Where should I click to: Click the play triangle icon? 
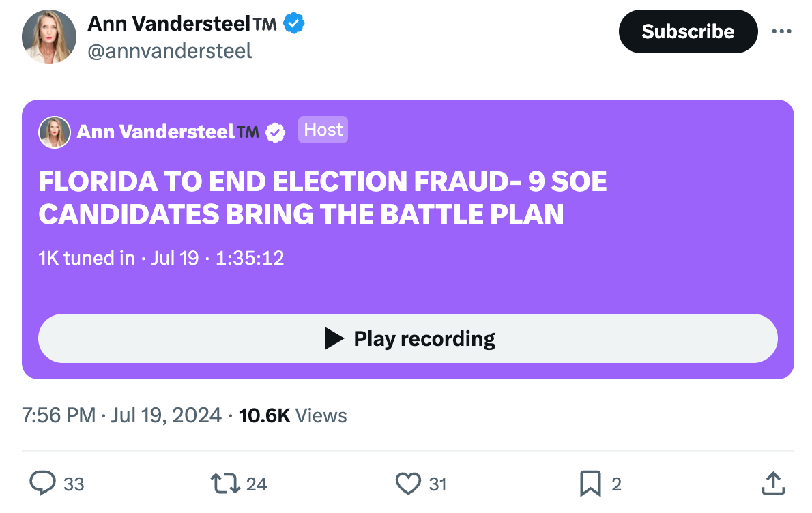pos(334,338)
